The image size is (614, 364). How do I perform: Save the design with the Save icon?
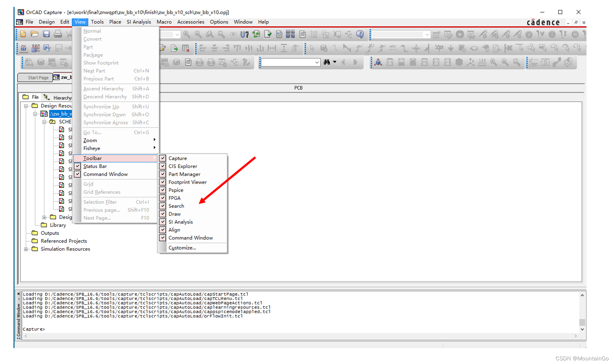coord(47,34)
